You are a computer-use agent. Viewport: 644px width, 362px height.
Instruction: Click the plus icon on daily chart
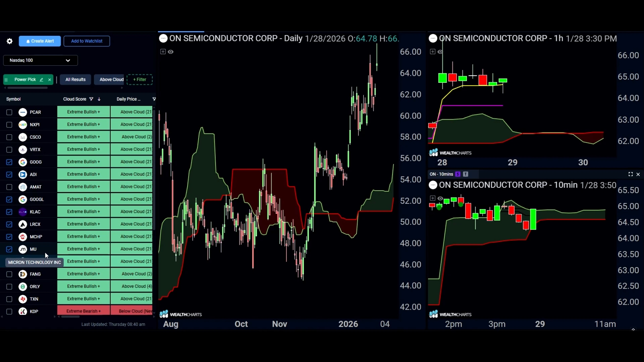click(x=163, y=52)
